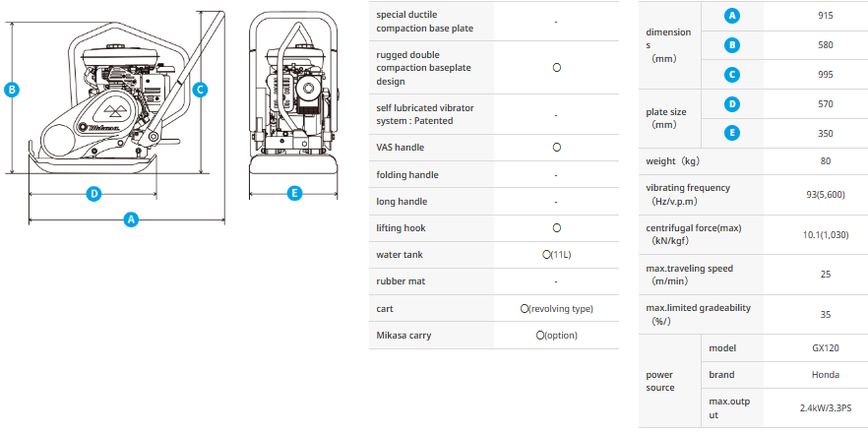Screen dimensions: 868x434
Task: Click the blue C badge beside the machine handle drawing
Action: coord(200,90)
